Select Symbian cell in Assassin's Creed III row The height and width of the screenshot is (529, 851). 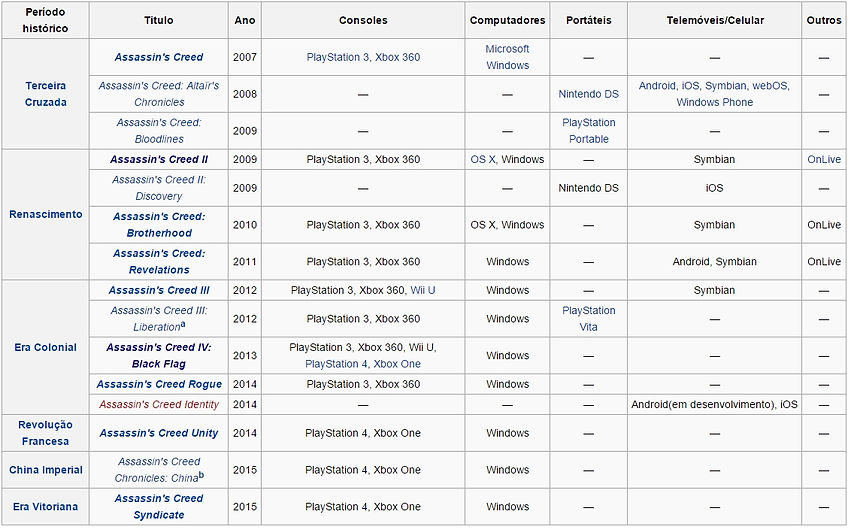(714, 290)
